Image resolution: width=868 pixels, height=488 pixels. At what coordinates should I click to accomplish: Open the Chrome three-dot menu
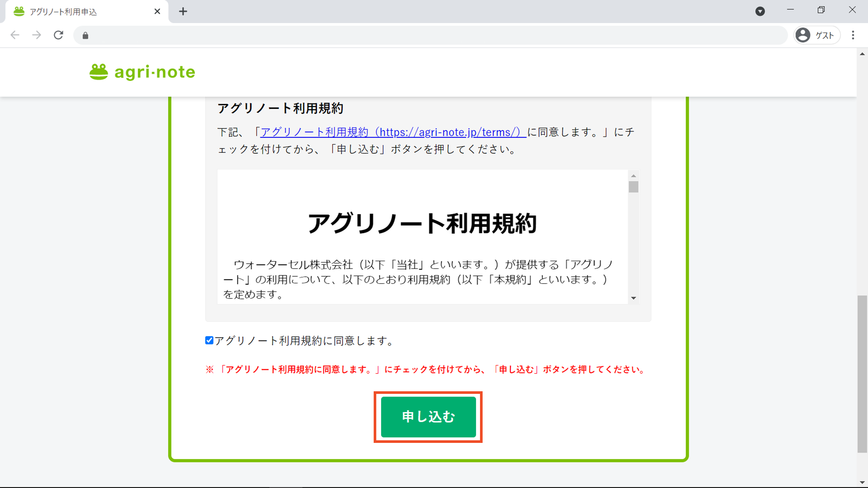[853, 35]
